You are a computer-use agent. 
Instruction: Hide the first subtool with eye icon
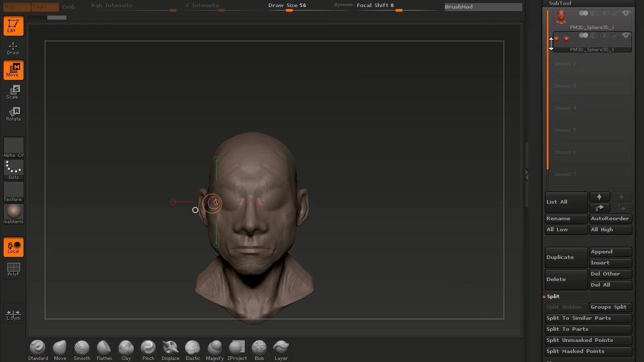[626, 13]
